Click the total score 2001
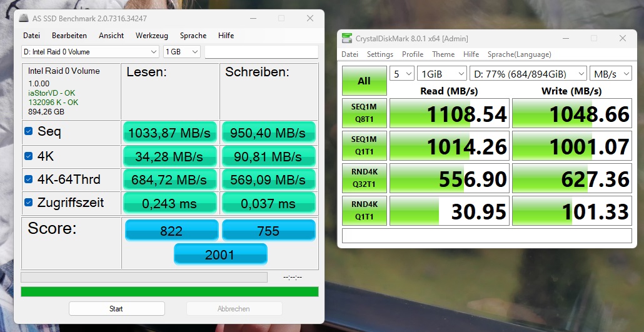Screen dimensions: 644x332 (221, 254)
